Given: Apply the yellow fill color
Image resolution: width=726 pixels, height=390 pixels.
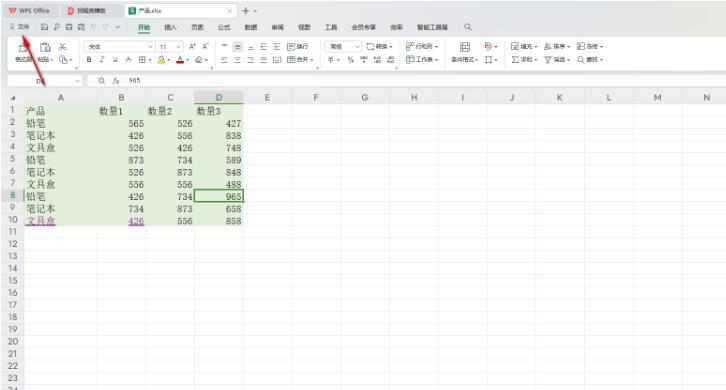Looking at the screenshot, I should point(161,60).
